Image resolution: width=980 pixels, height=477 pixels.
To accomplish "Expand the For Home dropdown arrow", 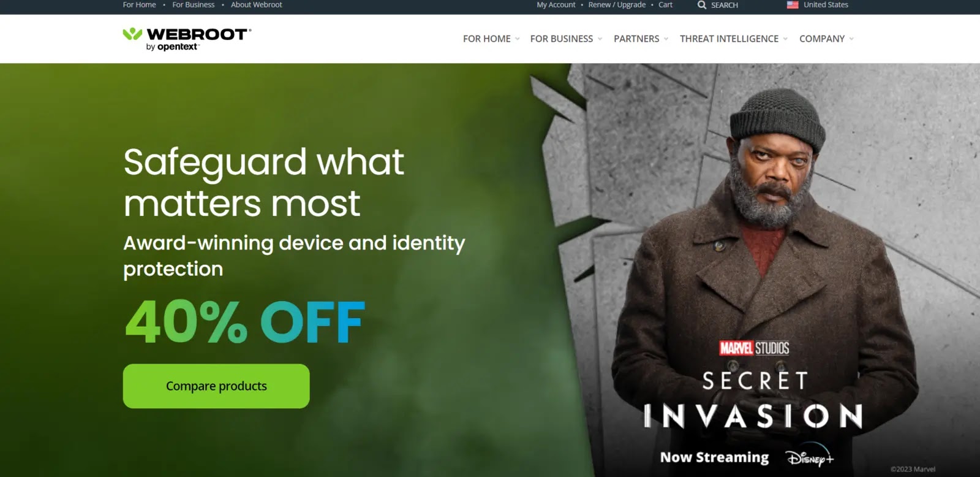I will (x=517, y=39).
